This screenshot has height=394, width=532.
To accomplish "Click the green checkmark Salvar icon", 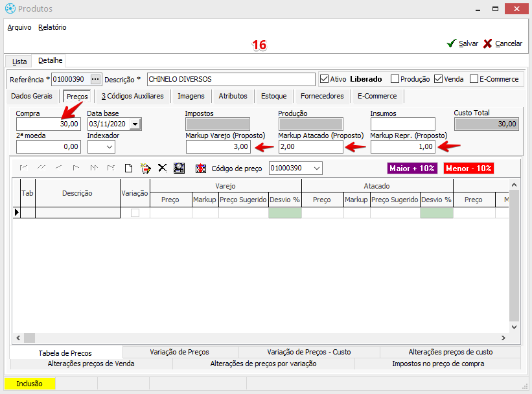I will (451, 43).
